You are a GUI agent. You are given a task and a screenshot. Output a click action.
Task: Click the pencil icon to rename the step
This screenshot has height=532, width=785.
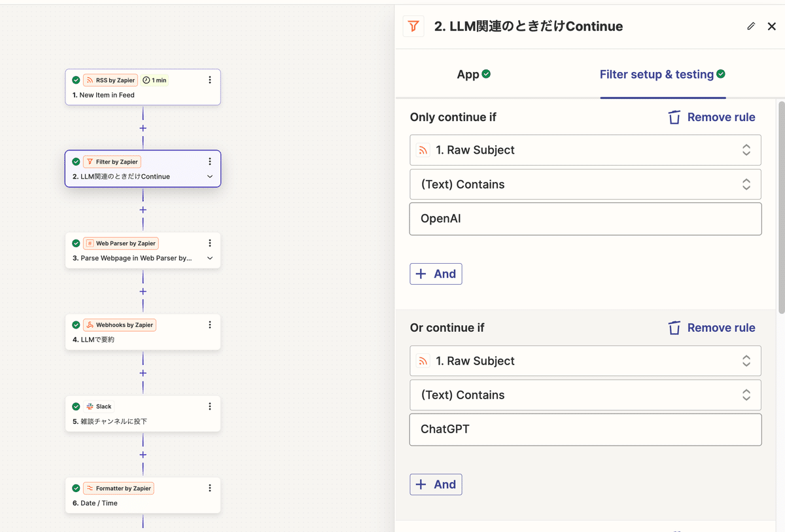pyautogui.click(x=751, y=26)
